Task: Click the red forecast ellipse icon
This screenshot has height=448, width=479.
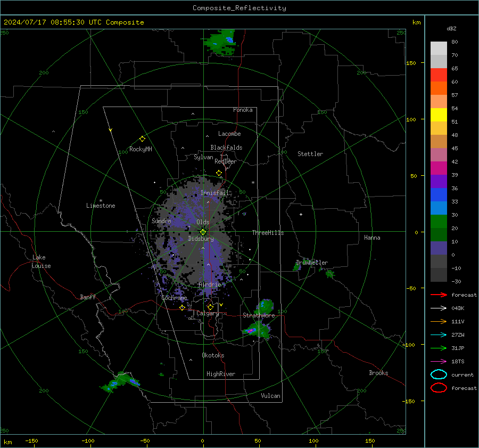Action: pyautogui.click(x=439, y=388)
